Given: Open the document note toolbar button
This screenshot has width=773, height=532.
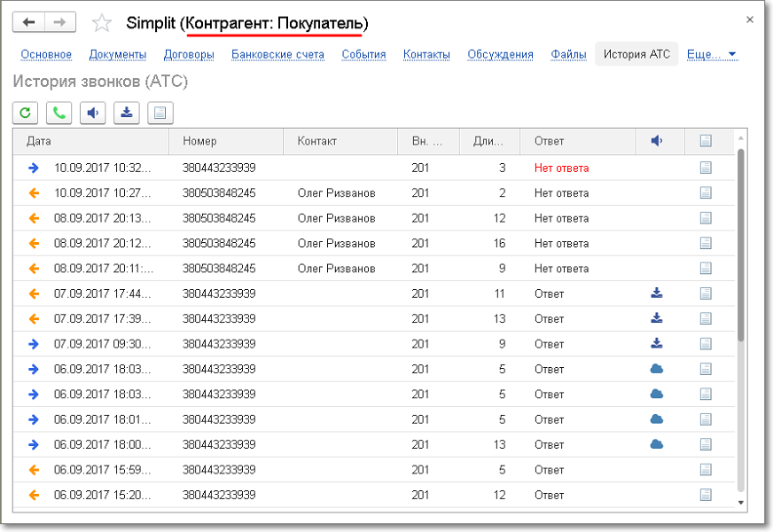Looking at the screenshot, I should pos(160,113).
